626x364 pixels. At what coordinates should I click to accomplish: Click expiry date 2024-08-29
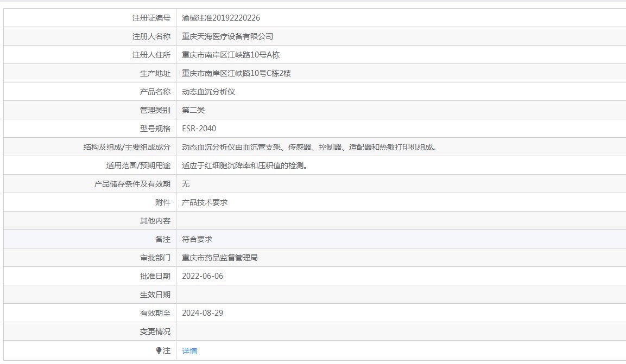point(203,313)
